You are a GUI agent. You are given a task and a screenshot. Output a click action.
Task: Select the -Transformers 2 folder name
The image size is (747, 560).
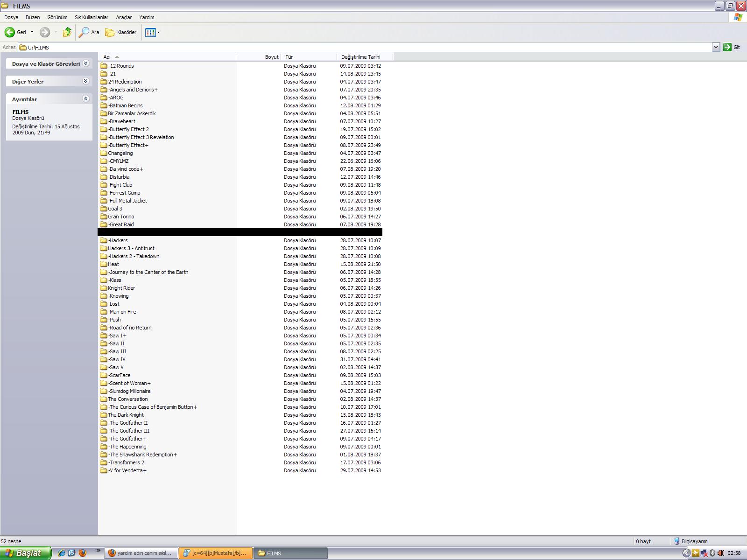click(x=126, y=462)
